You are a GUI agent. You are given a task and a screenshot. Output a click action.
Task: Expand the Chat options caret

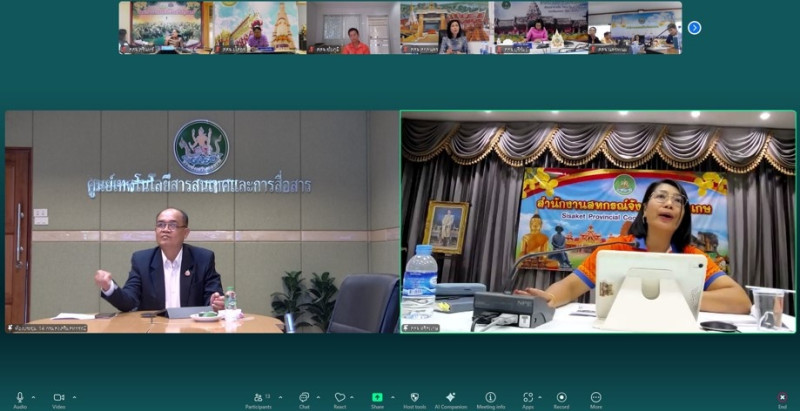tap(318, 397)
